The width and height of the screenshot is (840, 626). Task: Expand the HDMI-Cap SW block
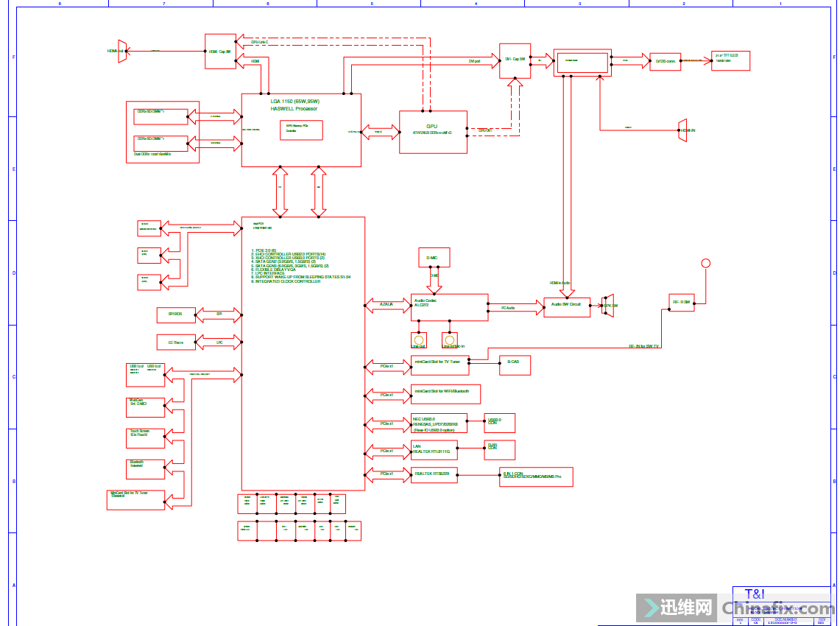click(219, 52)
